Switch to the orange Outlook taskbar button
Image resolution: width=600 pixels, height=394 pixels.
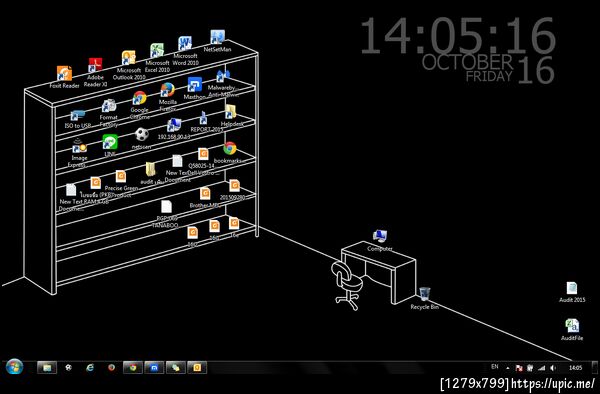tap(197, 368)
